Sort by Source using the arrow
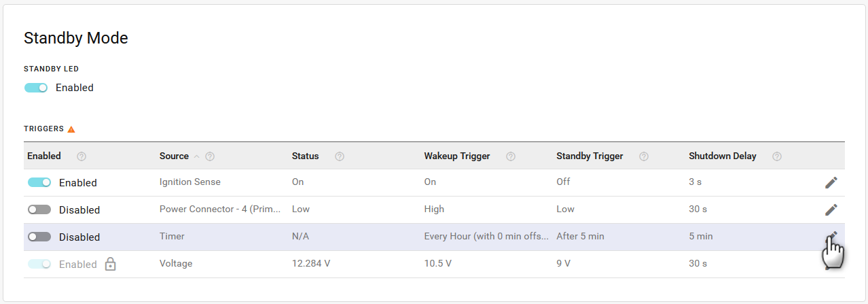Viewport: 868px width, 304px height. (197, 156)
